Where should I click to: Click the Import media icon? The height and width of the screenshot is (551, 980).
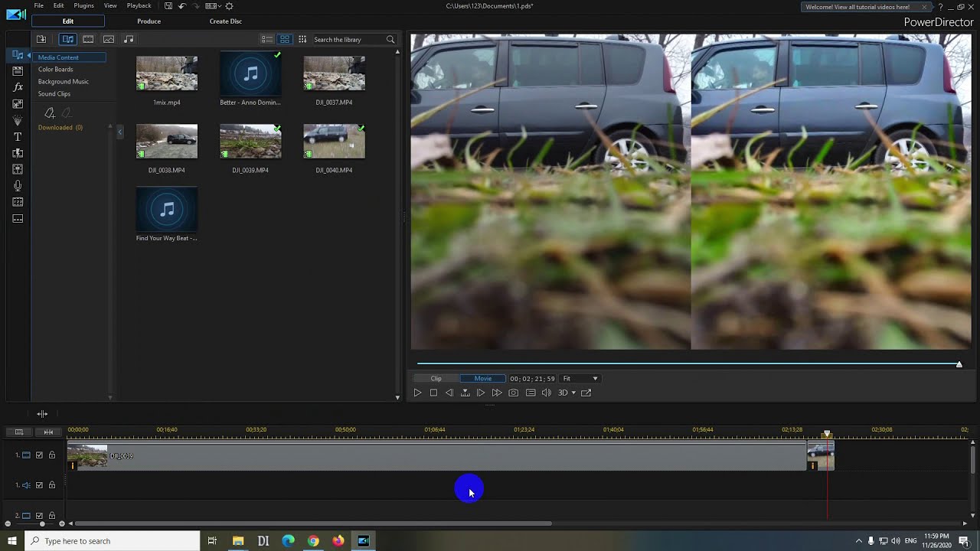41,39
